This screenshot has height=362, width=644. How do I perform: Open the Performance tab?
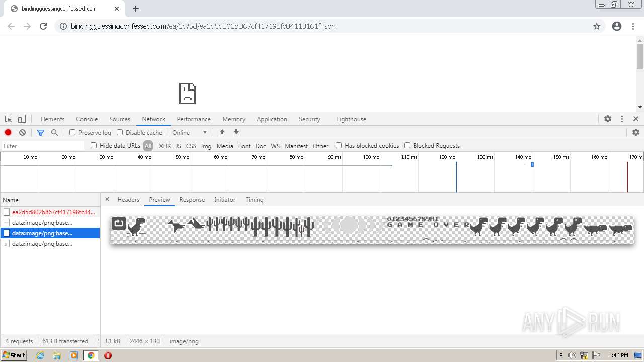(194, 119)
